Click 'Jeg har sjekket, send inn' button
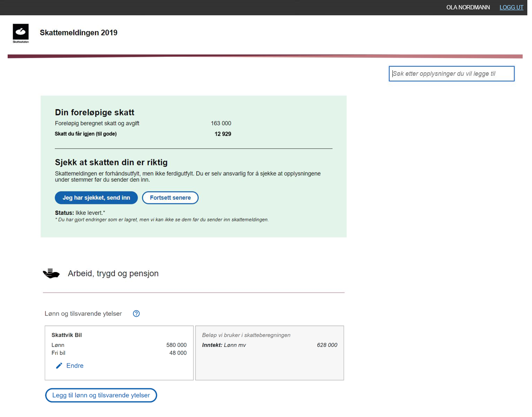The image size is (532, 417). point(96,198)
